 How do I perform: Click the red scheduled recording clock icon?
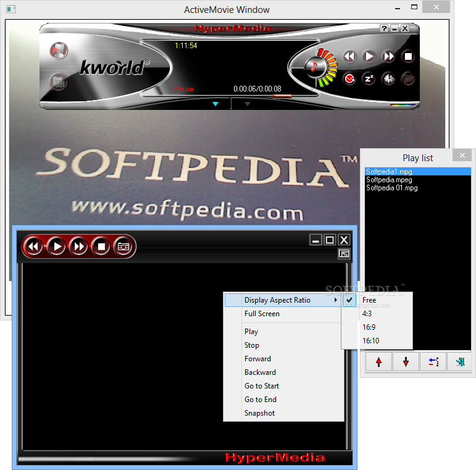click(349, 79)
